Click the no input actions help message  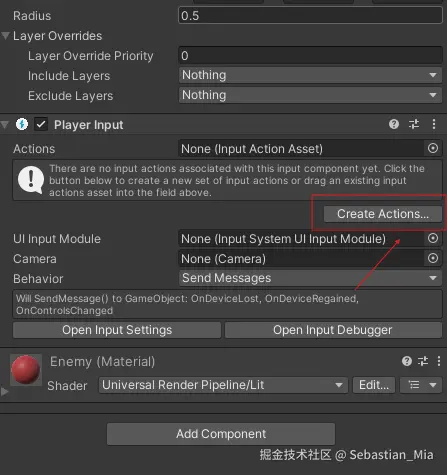[237, 180]
